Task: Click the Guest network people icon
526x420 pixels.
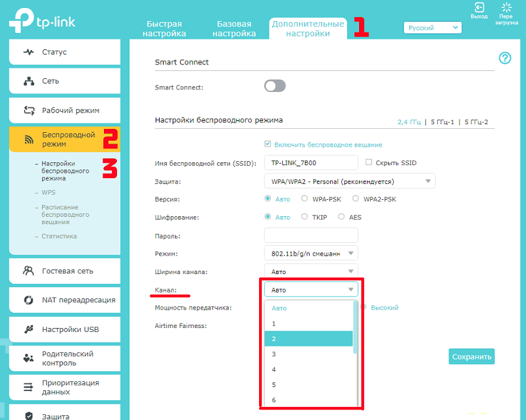Action: tap(28, 271)
